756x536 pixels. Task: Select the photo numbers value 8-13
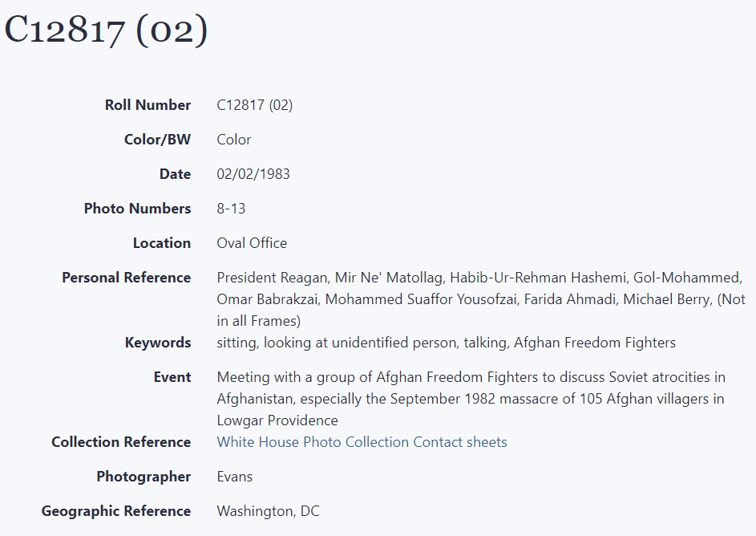pyautogui.click(x=231, y=209)
